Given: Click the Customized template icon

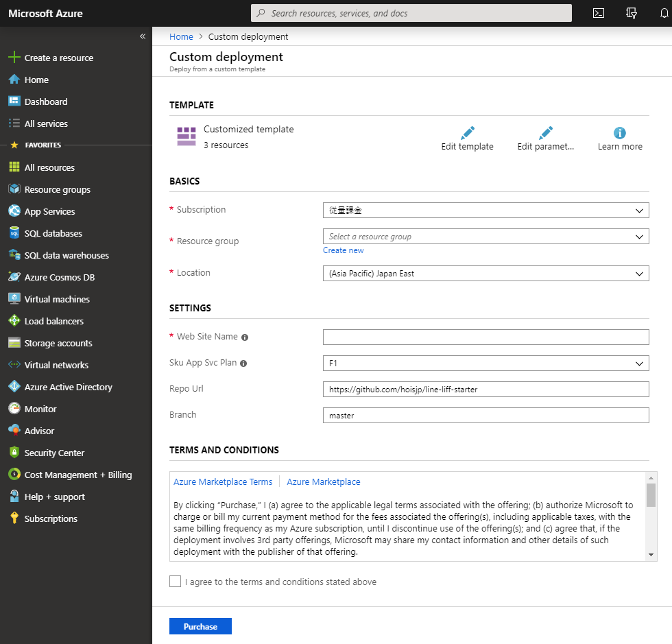Looking at the screenshot, I should tap(187, 136).
